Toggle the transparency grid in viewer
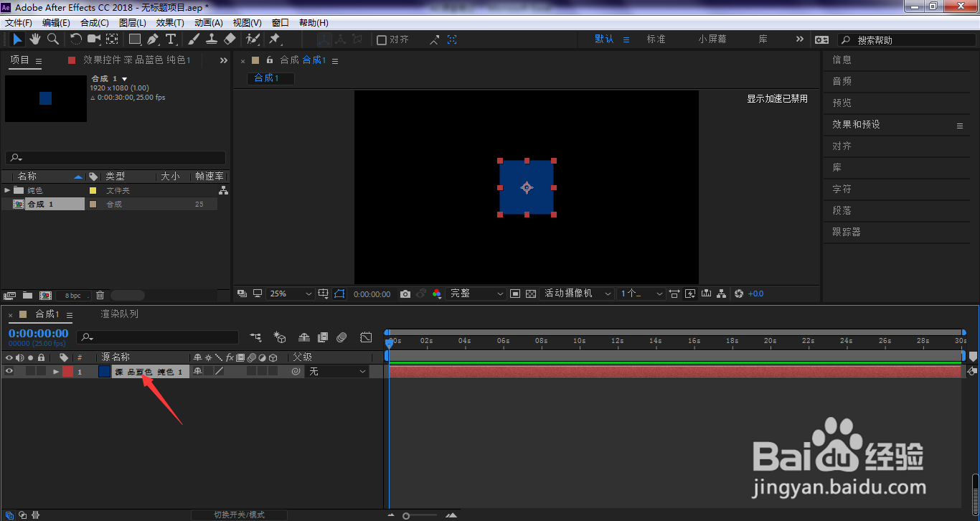Image resolution: width=980 pixels, height=521 pixels. coord(531,294)
